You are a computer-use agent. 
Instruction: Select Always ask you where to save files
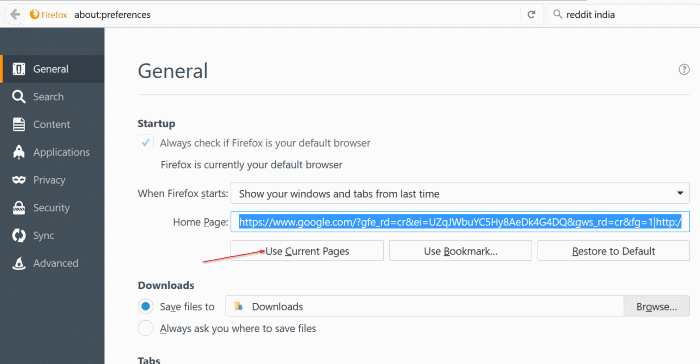click(146, 328)
